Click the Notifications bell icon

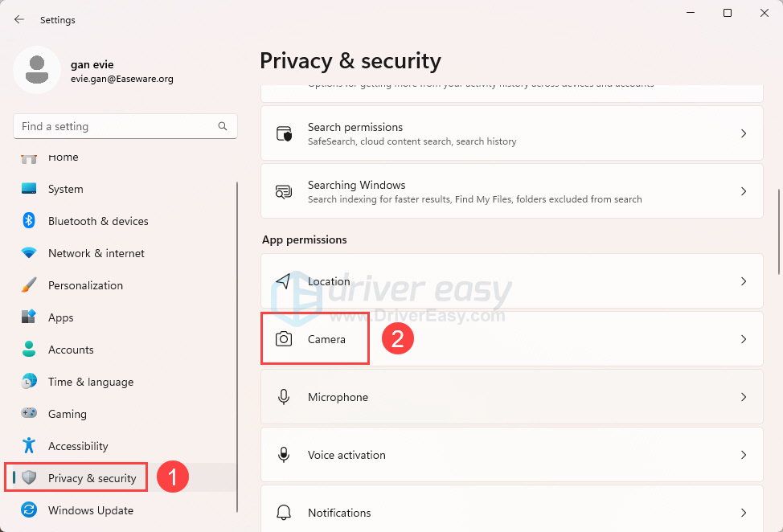284,513
